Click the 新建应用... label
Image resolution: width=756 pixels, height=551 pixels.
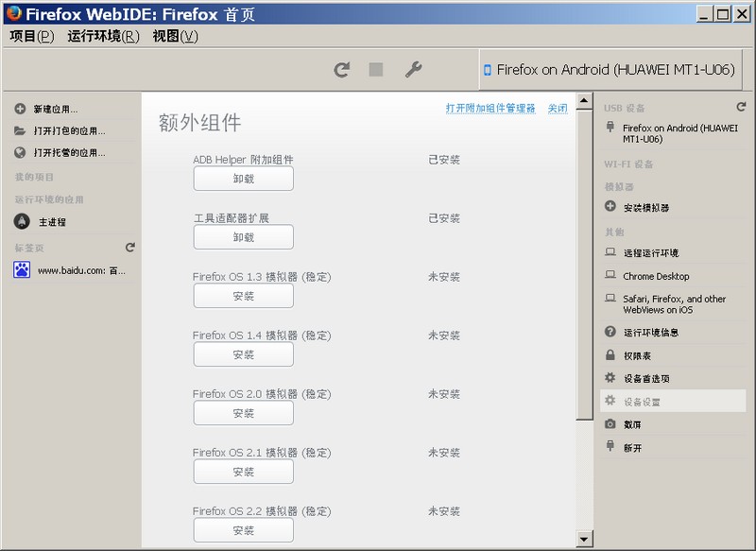[x=56, y=110]
